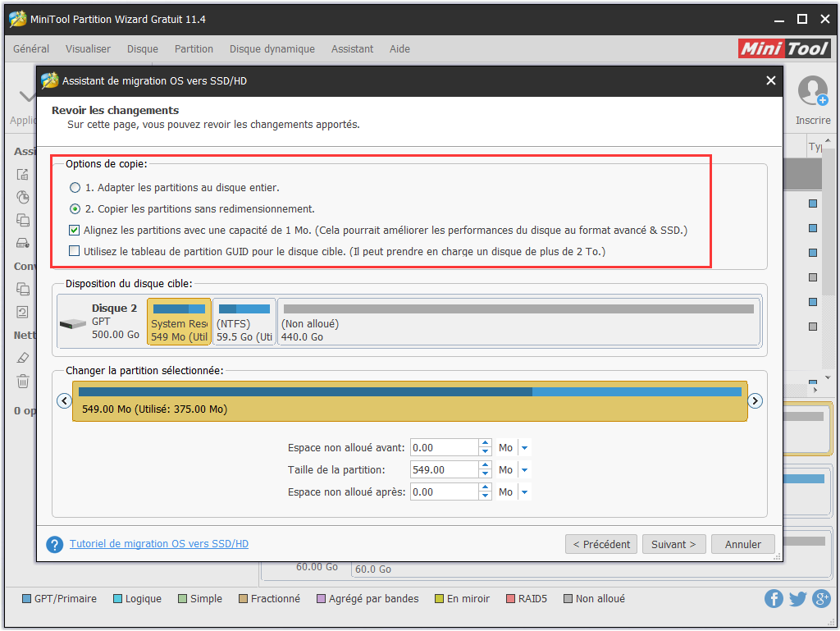Click the partition recovery sidebar icon
This screenshot has width=840, height=631.
[22, 197]
